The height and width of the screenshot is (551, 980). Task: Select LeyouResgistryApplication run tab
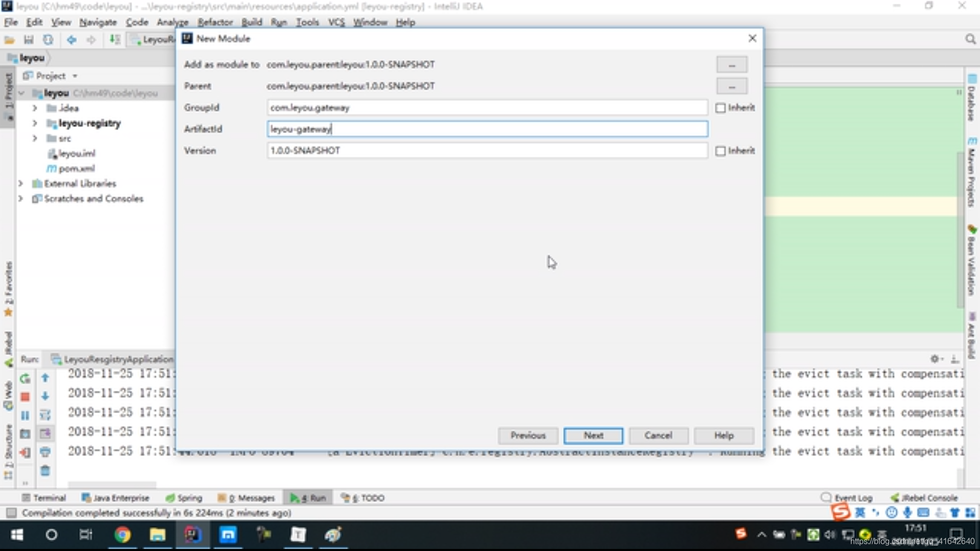pyautogui.click(x=113, y=359)
